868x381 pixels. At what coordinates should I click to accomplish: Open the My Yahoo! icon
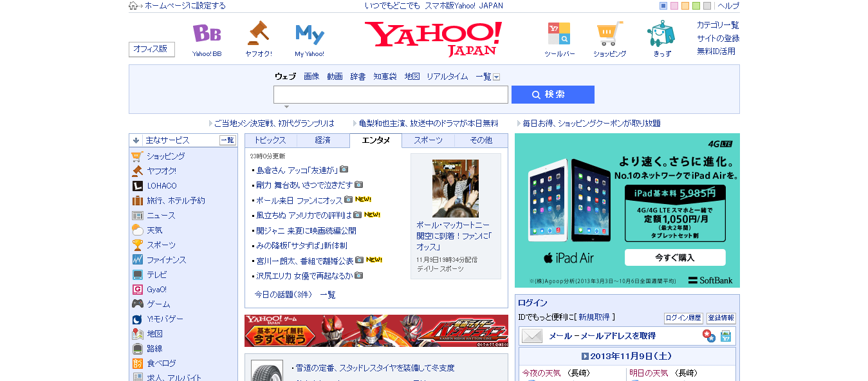(x=309, y=34)
